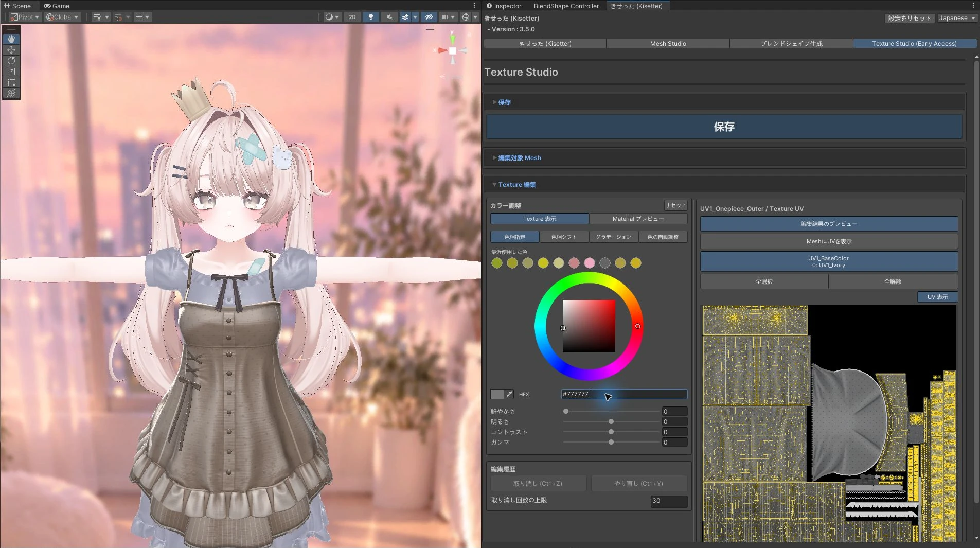Toggle the UV 表示 button
980x548 pixels.
[x=937, y=297]
